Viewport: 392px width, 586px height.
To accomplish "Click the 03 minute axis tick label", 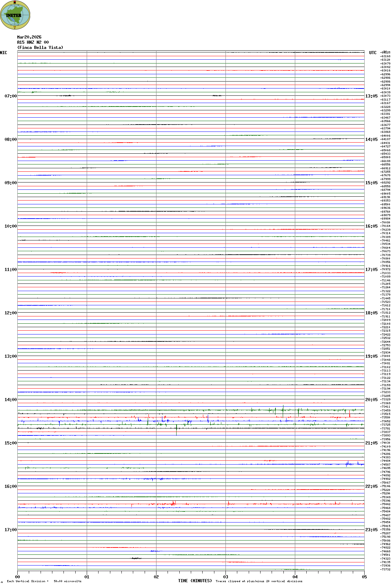I will [225, 577].
